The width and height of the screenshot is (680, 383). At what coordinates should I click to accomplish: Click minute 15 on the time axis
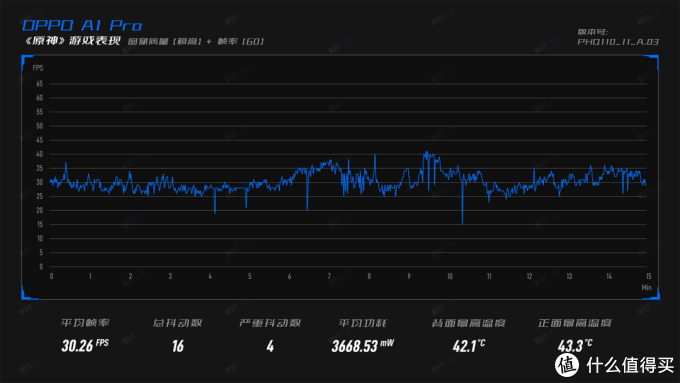tap(648, 276)
